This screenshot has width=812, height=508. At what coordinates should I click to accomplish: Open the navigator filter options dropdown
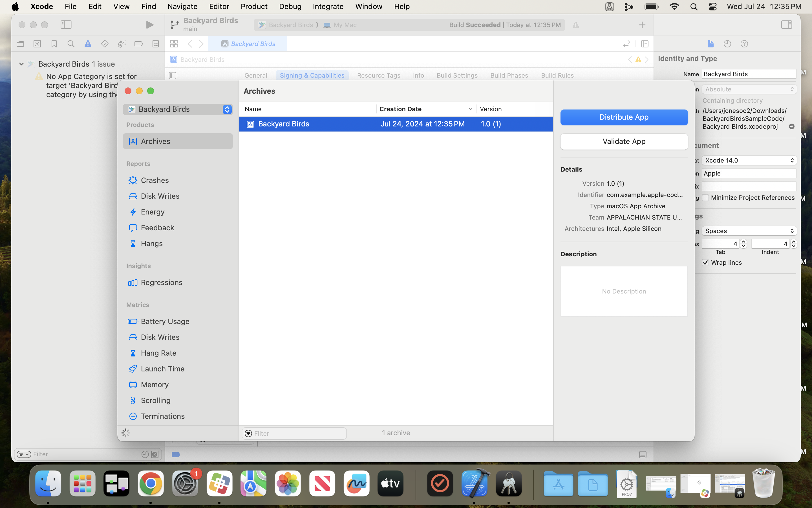coord(24,454)
